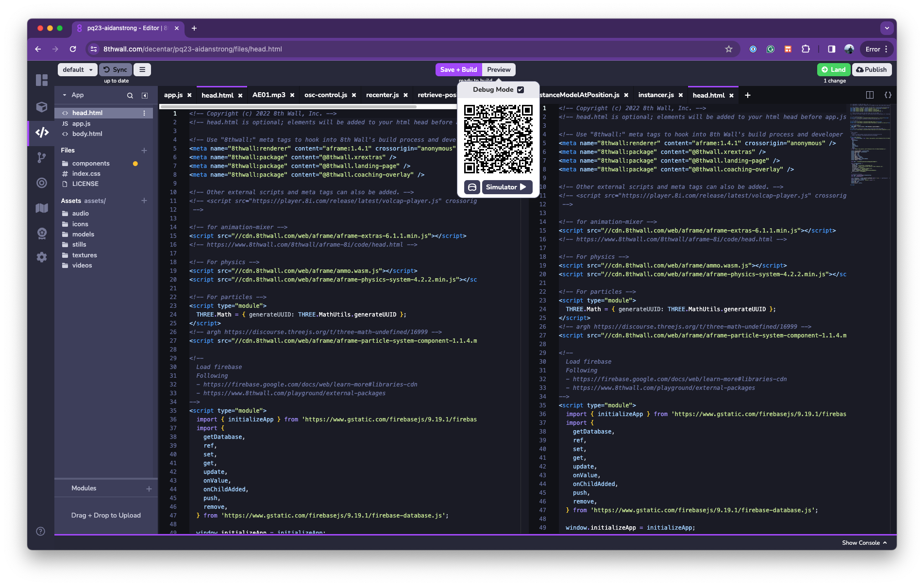Click the Publish button
The height and width of the screenshot is (586, 924).
point(872,69)
